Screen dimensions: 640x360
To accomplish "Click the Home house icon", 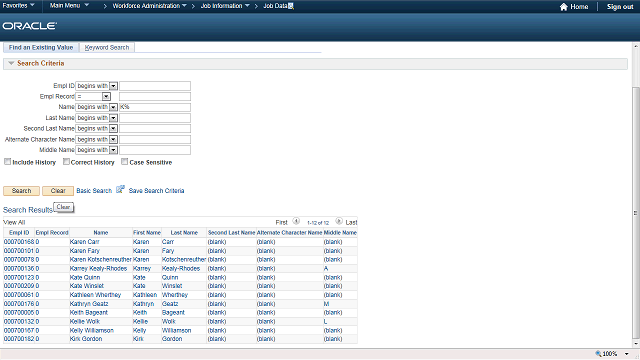I will (x=564, y=7).
